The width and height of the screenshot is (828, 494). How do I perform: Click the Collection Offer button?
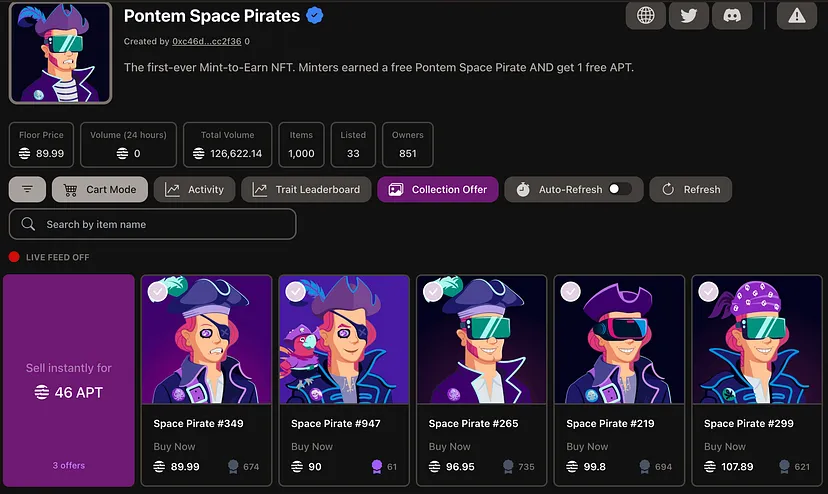(x=438, y=189)
